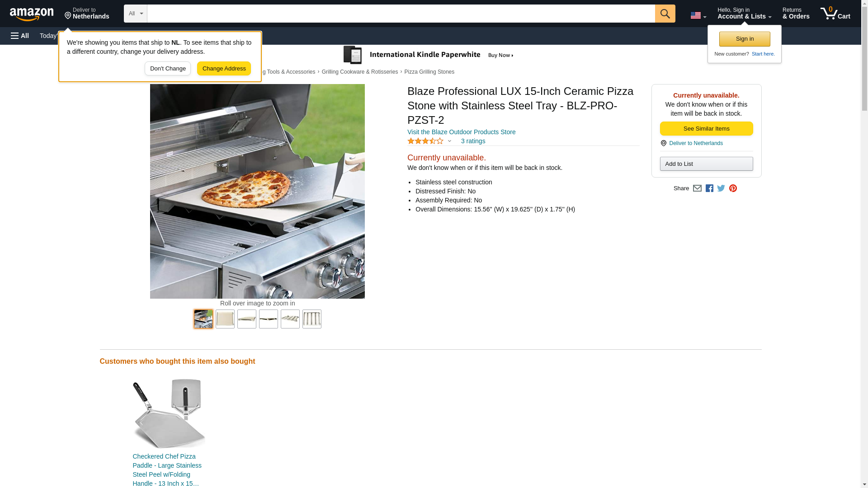Click the Don't Change button
This screenshot has height=488, width=868.
click(x=168, y=69)
